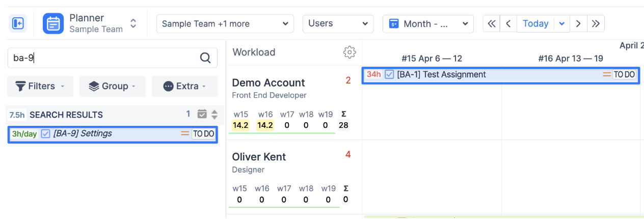
Task: Go to next period arrow
Action: [x=578, y=23]
